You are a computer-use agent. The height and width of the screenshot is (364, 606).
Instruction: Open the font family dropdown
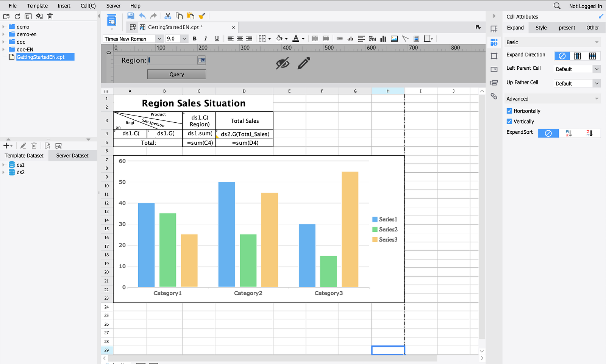[x=159, y=39]
